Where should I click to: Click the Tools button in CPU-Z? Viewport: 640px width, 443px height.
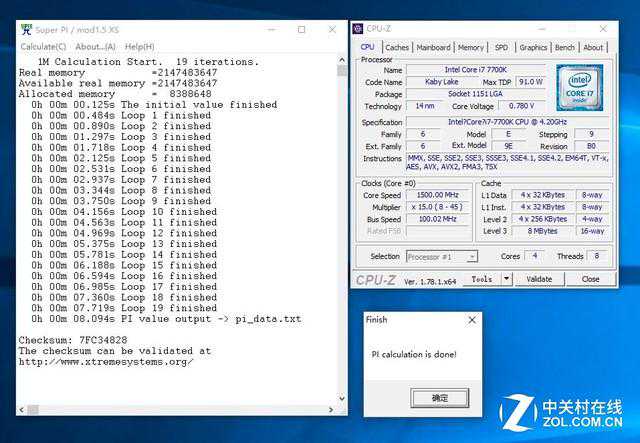click(x=481, y=279)
